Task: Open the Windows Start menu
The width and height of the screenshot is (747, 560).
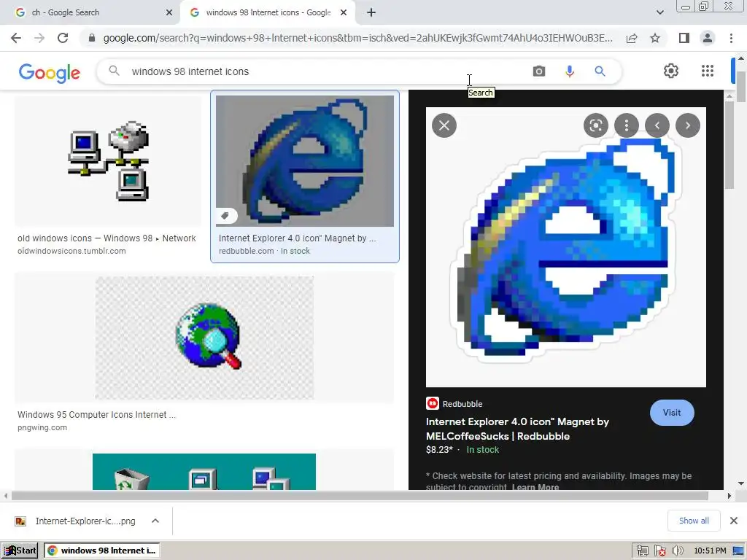Action: pos(20,551)
